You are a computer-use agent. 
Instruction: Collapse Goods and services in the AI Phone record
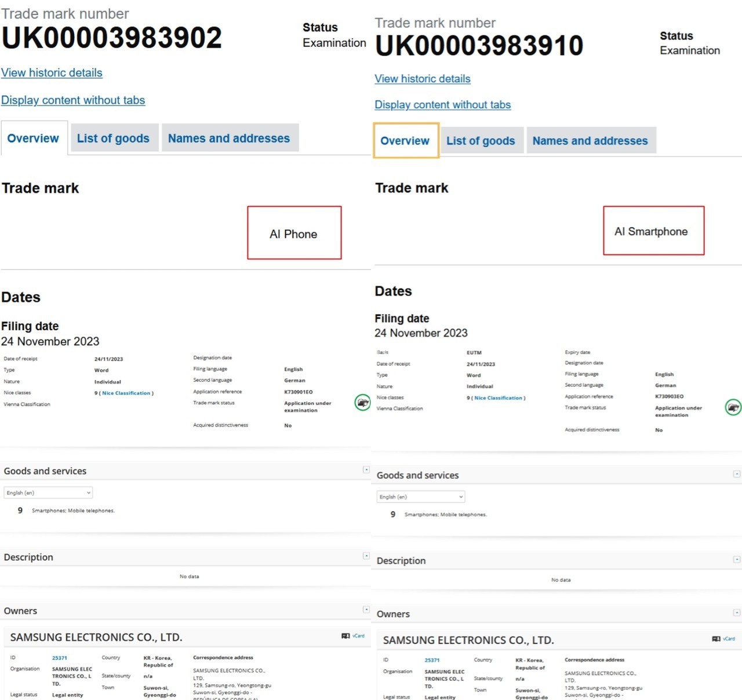(366, 469)
